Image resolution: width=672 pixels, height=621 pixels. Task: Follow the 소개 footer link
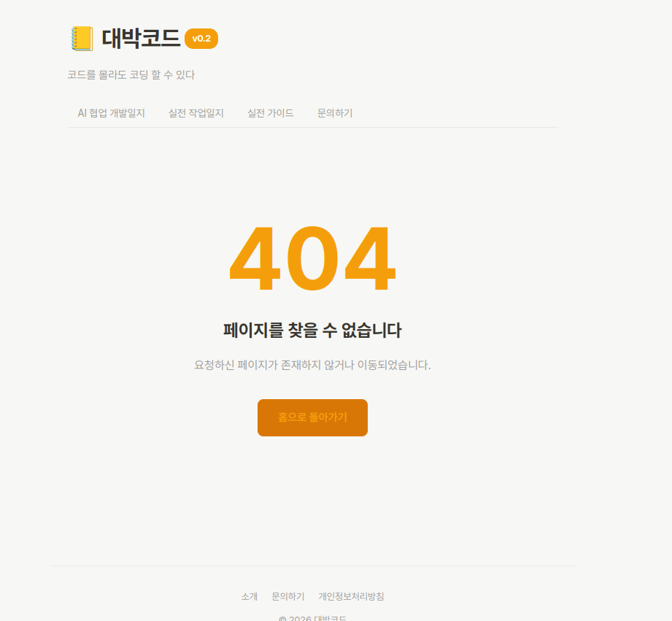click(x=249, y=596)
